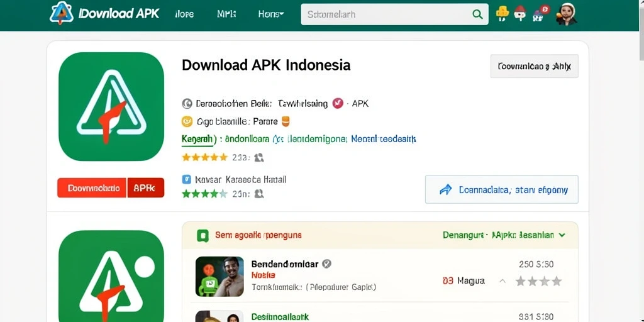The width and height of the screenshot is (644, 322).
Task: Click the green star rating row
Action: pos(204,194)
